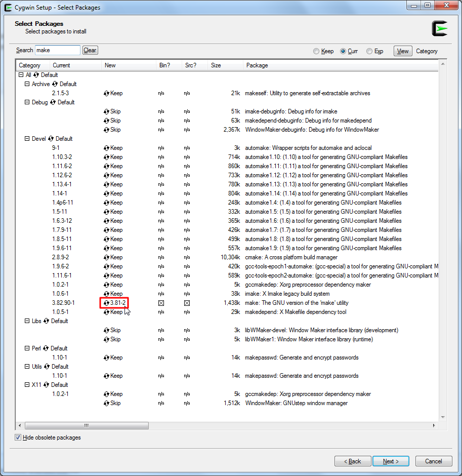Click the cycle icon for automake1.11

coord(106,167)
